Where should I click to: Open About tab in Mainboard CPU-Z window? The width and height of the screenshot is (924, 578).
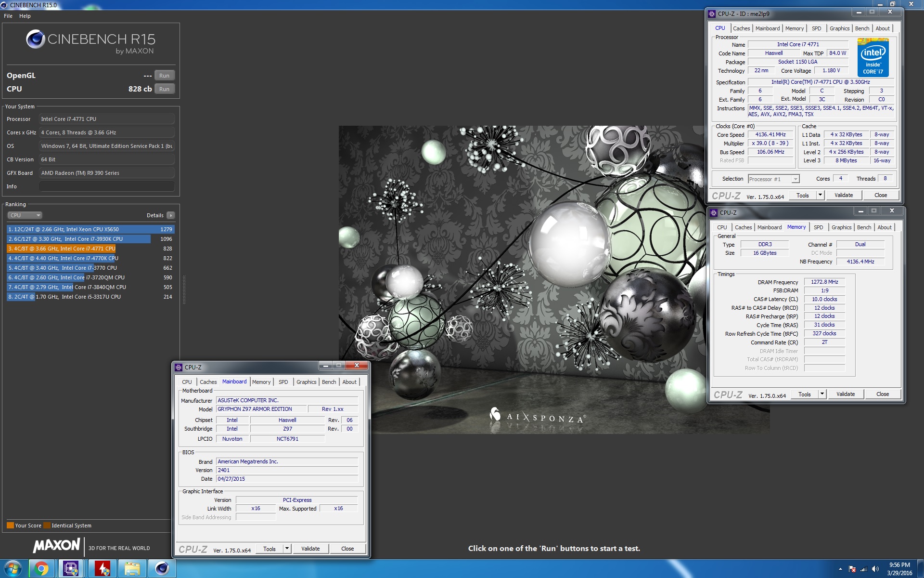[x=349, y=382]
